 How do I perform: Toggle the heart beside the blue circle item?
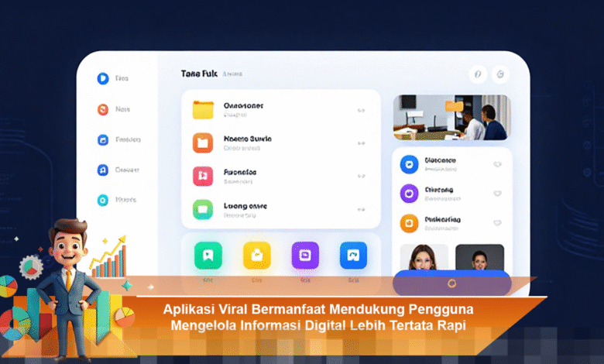point(497,164)
